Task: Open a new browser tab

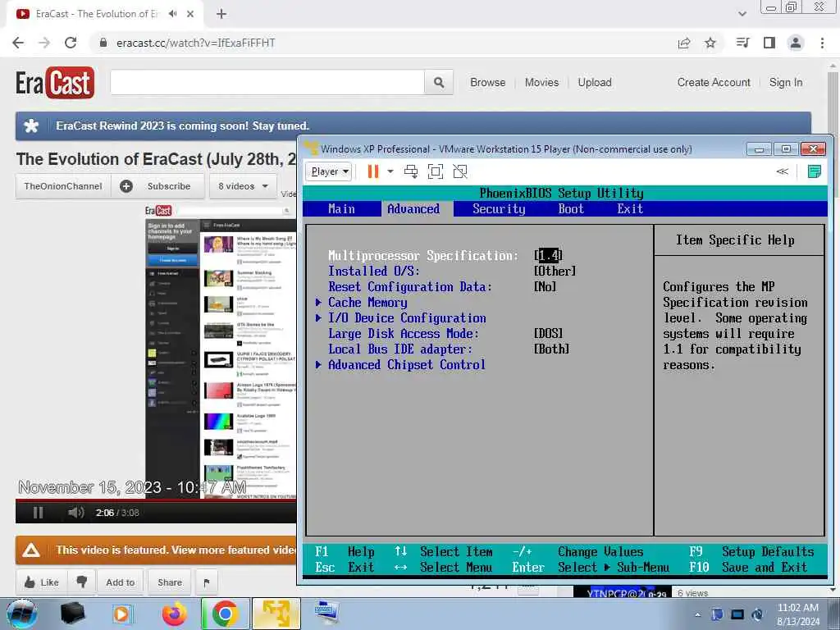Action: 221,14
